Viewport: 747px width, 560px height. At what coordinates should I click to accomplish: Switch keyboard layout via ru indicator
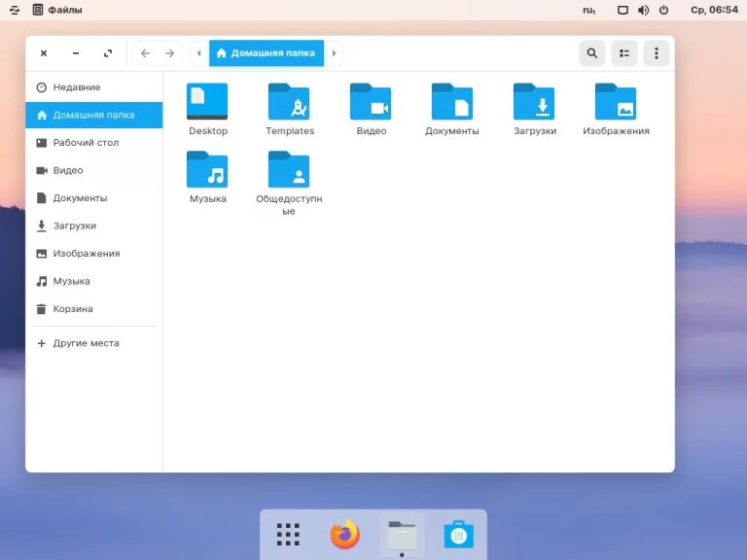[589, 10]
